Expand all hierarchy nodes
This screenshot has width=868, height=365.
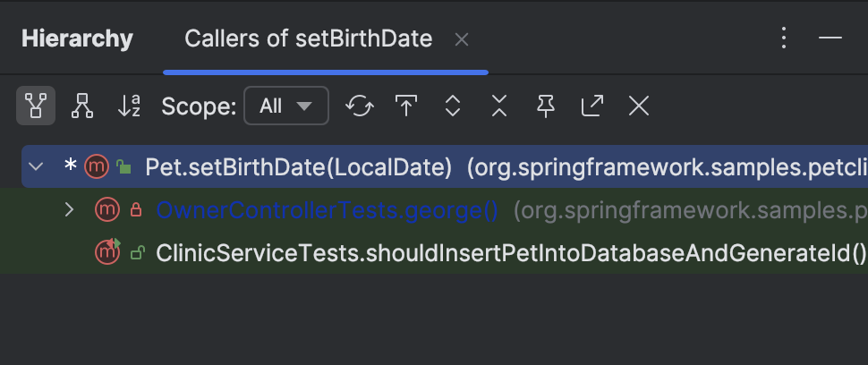click(453, 106)
